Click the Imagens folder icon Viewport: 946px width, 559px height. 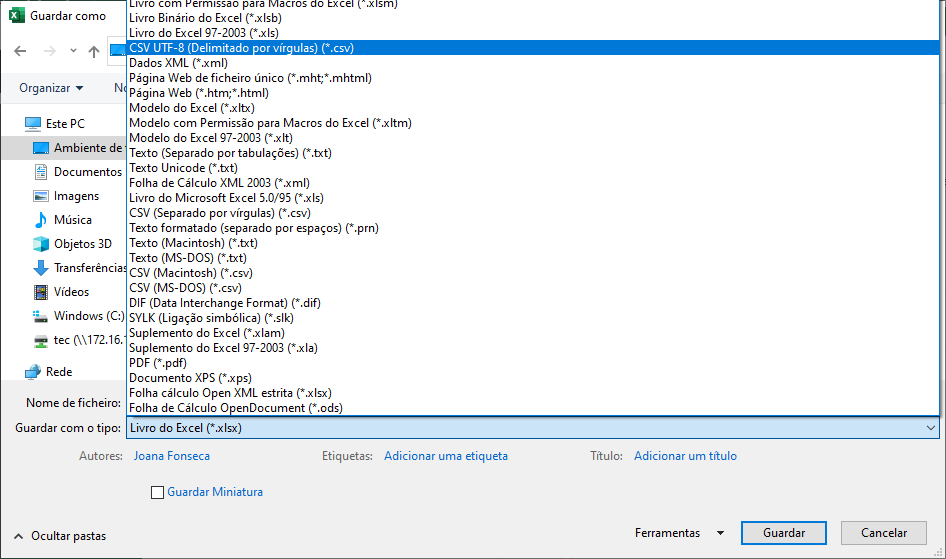coord(41,196)
